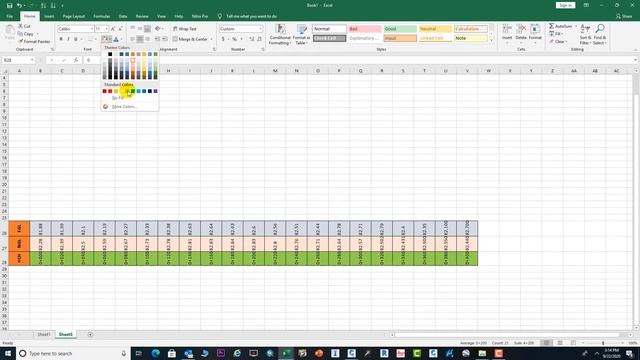Click the Orientation angled text icon
The width and height of the screenshot is (640, 360).
pos(158,29)
